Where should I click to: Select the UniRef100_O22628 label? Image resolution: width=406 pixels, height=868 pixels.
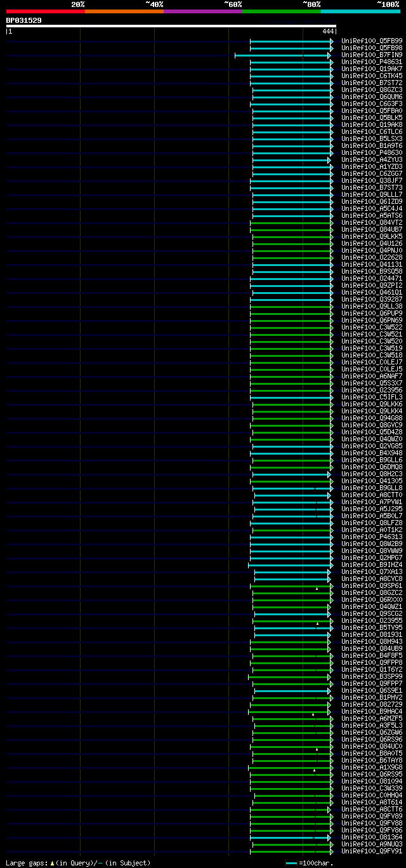(372, 257)
